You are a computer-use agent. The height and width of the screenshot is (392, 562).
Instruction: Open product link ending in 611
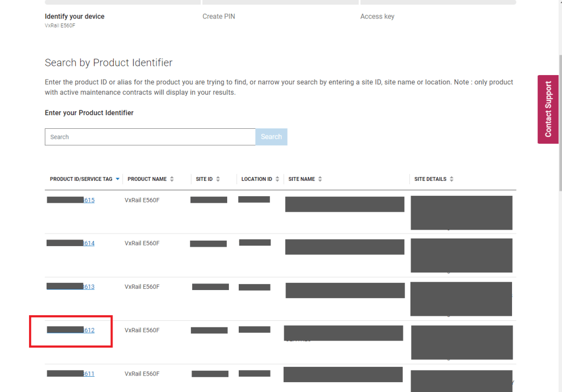(x=88, y=374)
